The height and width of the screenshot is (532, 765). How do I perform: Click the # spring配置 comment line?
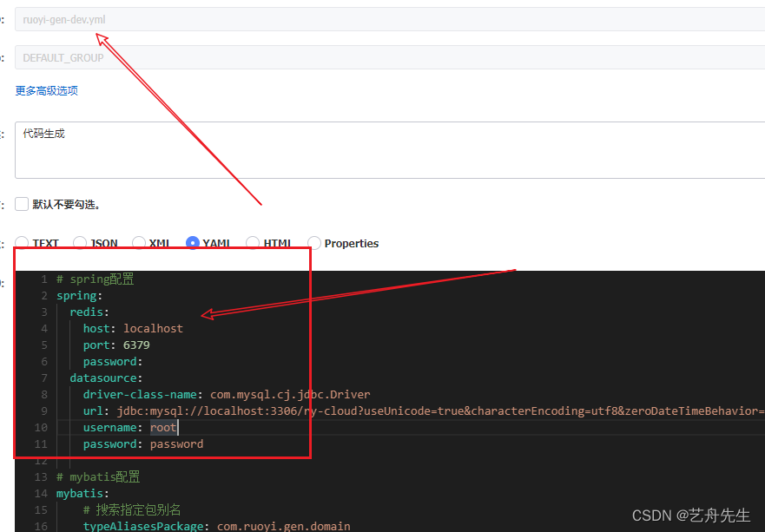point(95,279)
